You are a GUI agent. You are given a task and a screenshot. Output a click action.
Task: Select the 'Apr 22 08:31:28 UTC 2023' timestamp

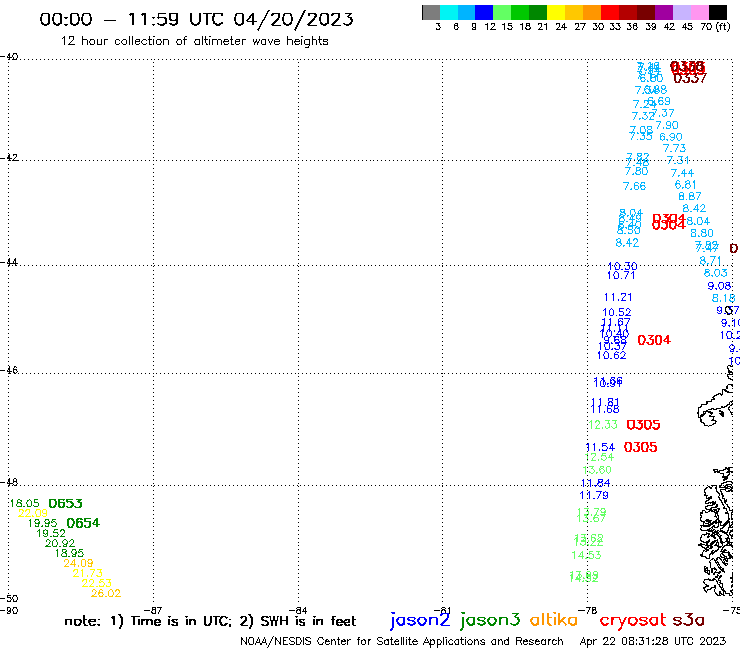click(653, 641)
